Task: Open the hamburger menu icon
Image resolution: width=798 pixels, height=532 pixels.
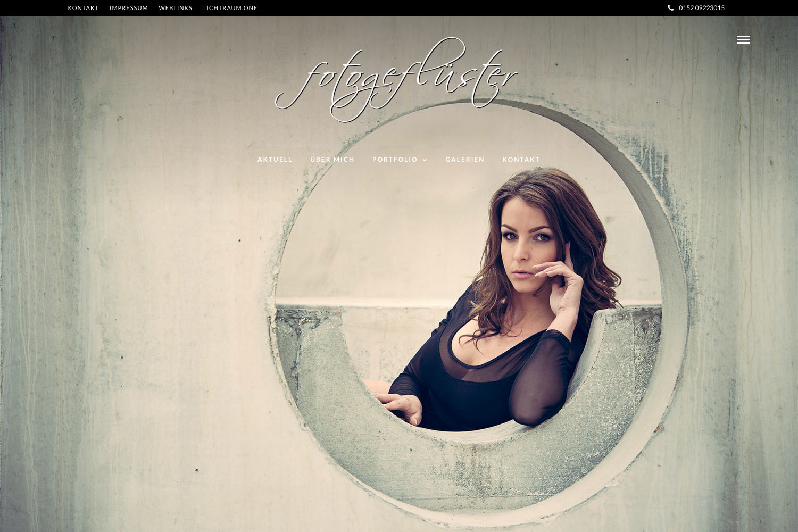Action: 743,40
